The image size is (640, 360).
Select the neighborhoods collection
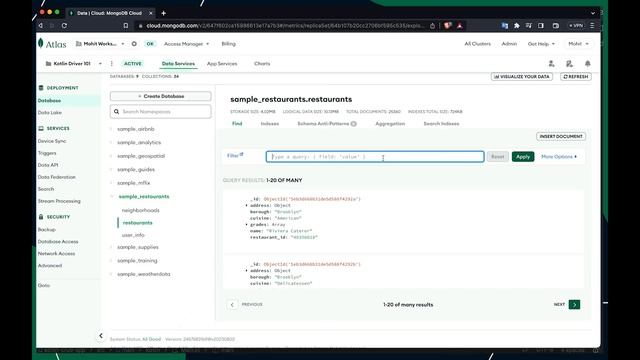(x=140, y=210)
